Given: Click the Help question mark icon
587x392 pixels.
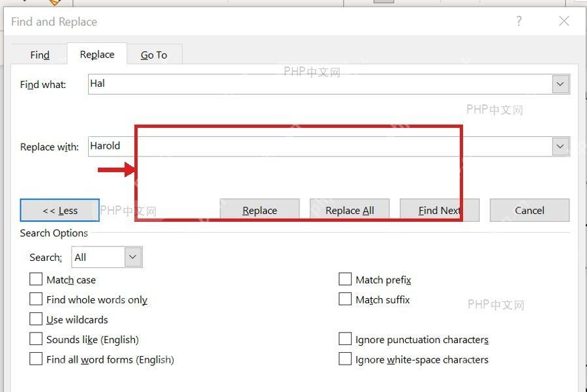Looking at the screenshot, I should click(x=519, y=21).
